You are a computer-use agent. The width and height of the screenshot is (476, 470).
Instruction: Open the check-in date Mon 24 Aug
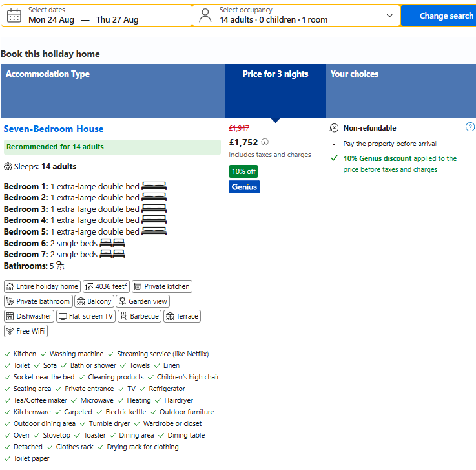click(51, 20)
